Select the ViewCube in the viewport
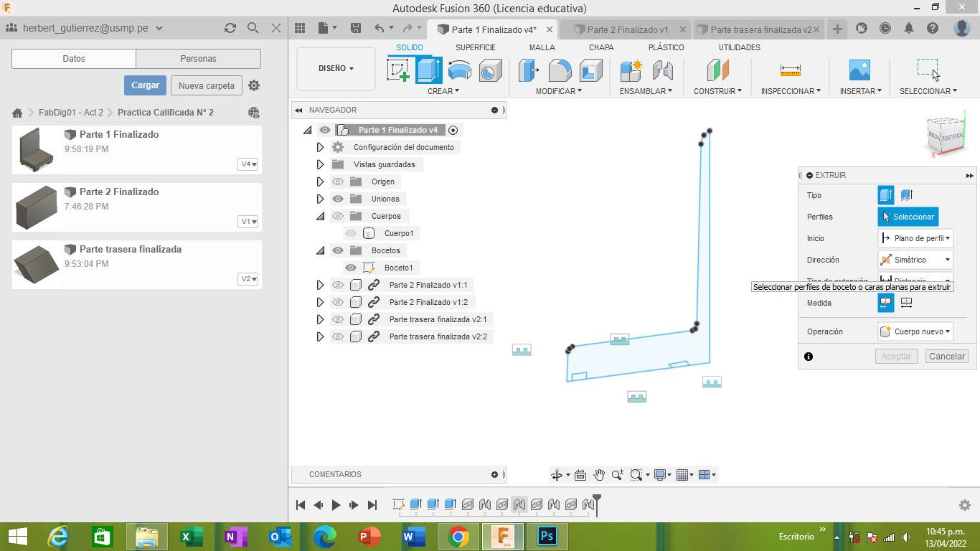The width and height of the screenshot is (980, 551). (946, 135)
